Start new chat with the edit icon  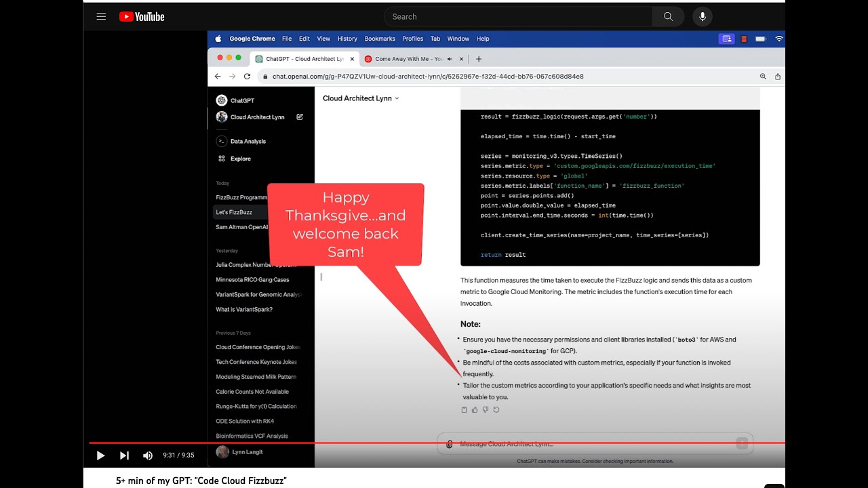coord(300,117)
